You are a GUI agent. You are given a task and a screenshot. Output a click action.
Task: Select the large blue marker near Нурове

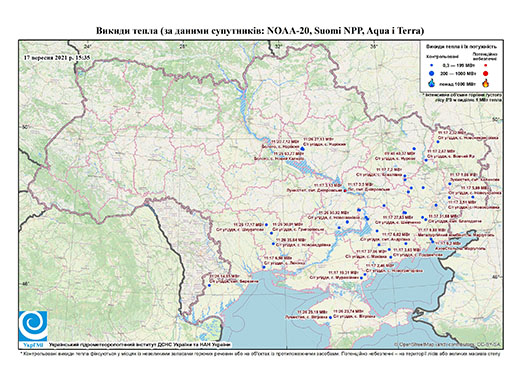[x=302, y=149]
